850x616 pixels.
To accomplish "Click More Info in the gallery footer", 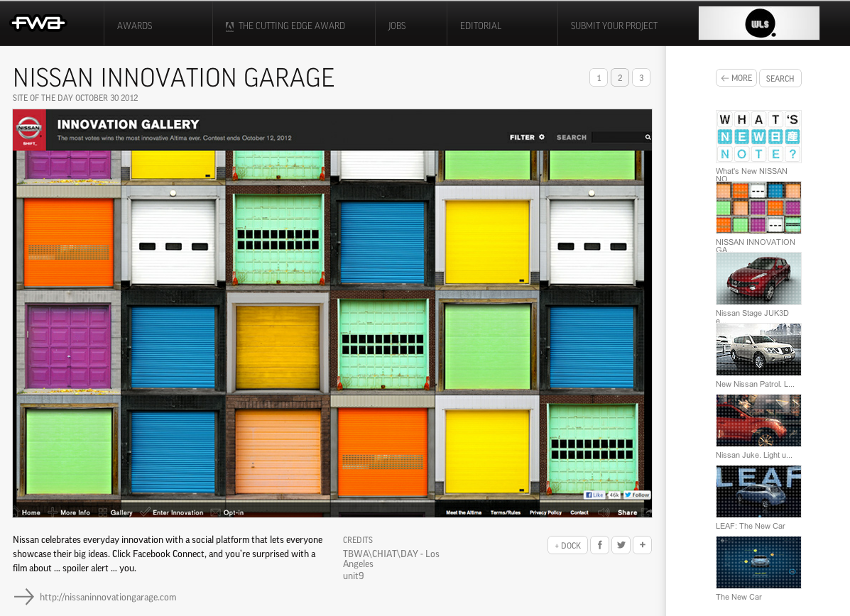I will [x=75, y=512].
